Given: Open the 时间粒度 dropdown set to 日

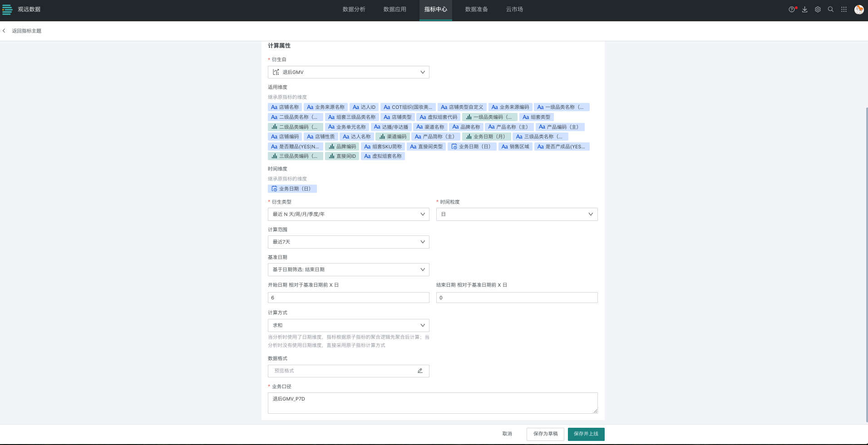Looking at the screenshot, I should [x=517, y=214].
